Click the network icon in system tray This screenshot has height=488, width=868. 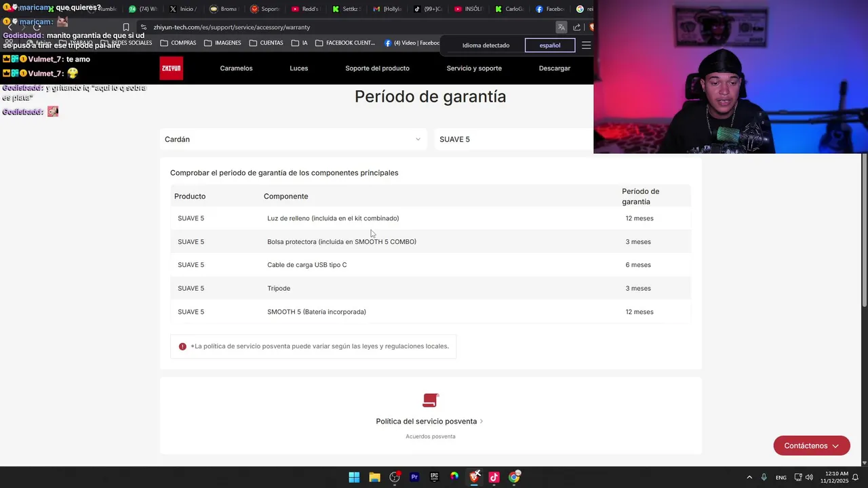(x=798, y=477)
